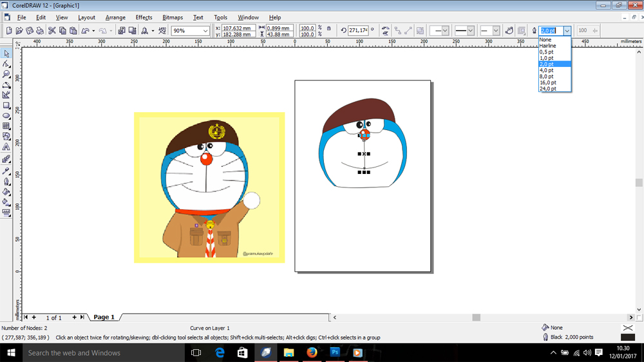Expand the Undo history arrow
The image size is (644, 362).
point(93,31)
